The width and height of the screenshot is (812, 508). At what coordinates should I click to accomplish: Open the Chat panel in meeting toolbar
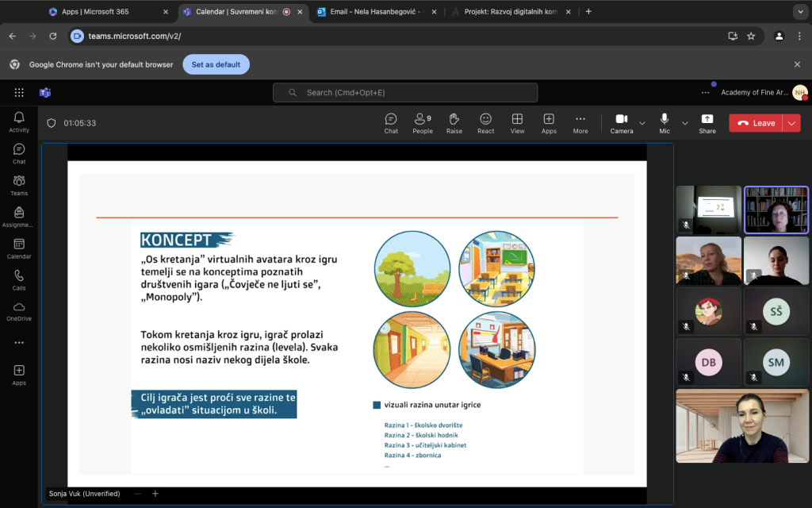391,123
